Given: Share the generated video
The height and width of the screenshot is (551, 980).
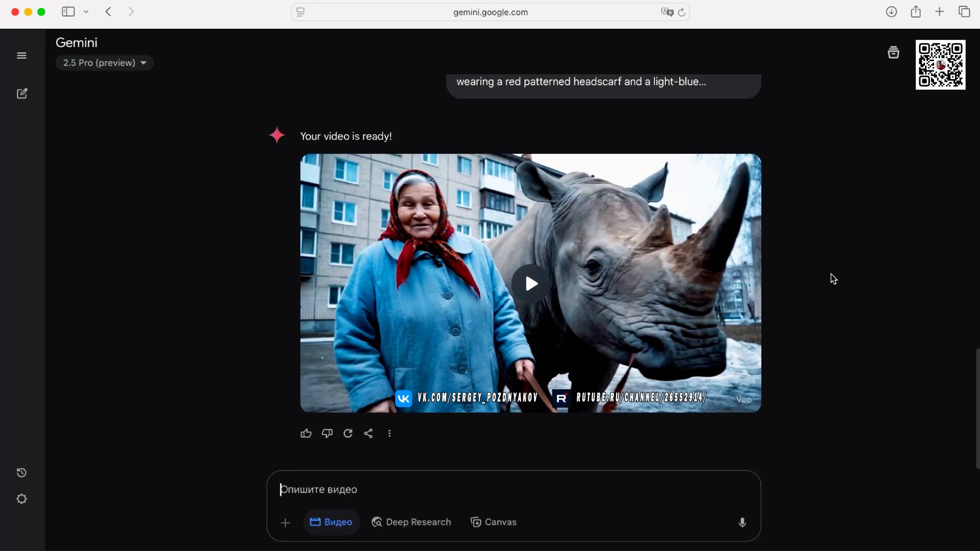Looking at the screenshot, I should pos(369,433).
